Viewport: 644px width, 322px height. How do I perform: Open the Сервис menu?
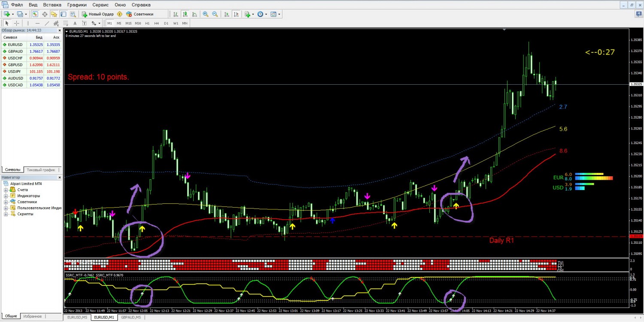(100, 5)
